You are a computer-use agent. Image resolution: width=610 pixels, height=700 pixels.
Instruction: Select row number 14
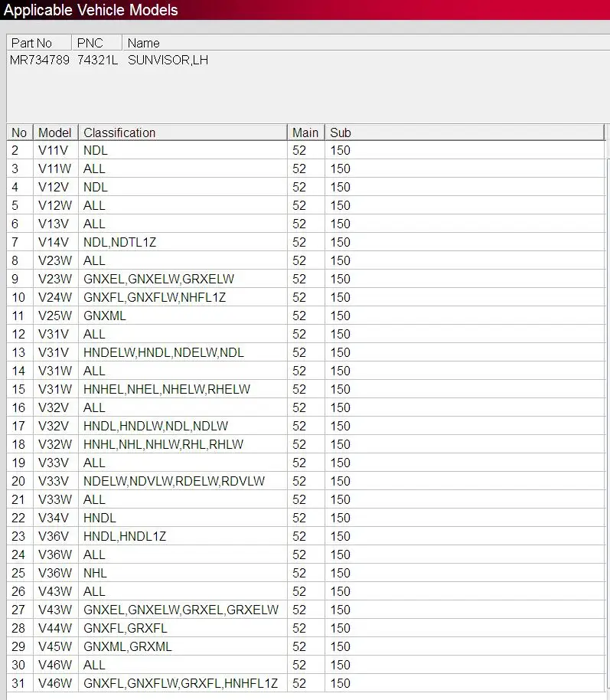[18, 371]
